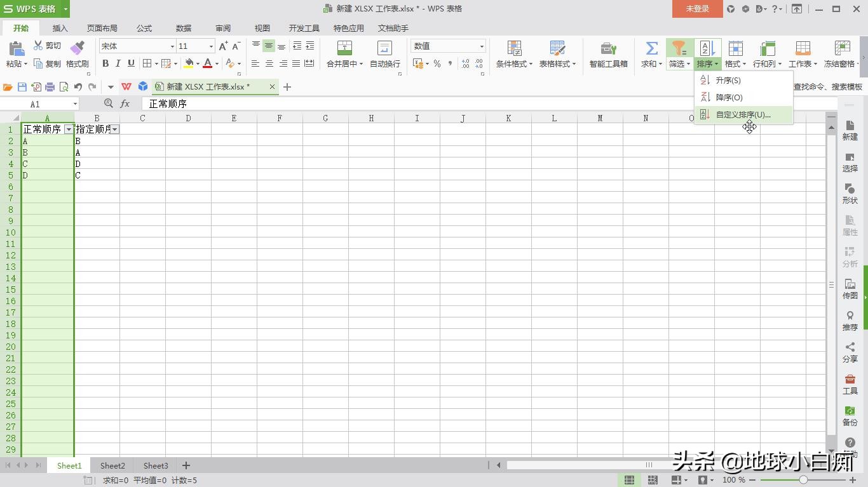Click the Cut (剪切) scissors icon
Image resolution: width=868 pixels, height=487 pixels.
click(38, 46)
